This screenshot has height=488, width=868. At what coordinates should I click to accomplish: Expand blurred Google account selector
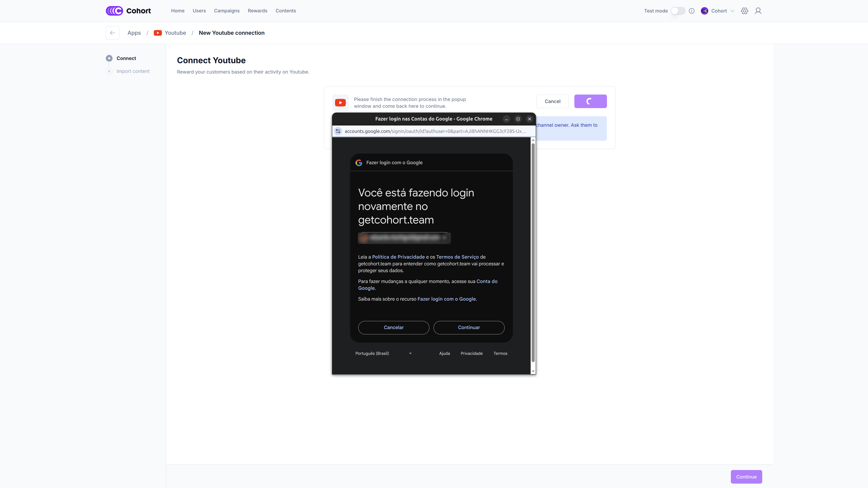[404, 238]
